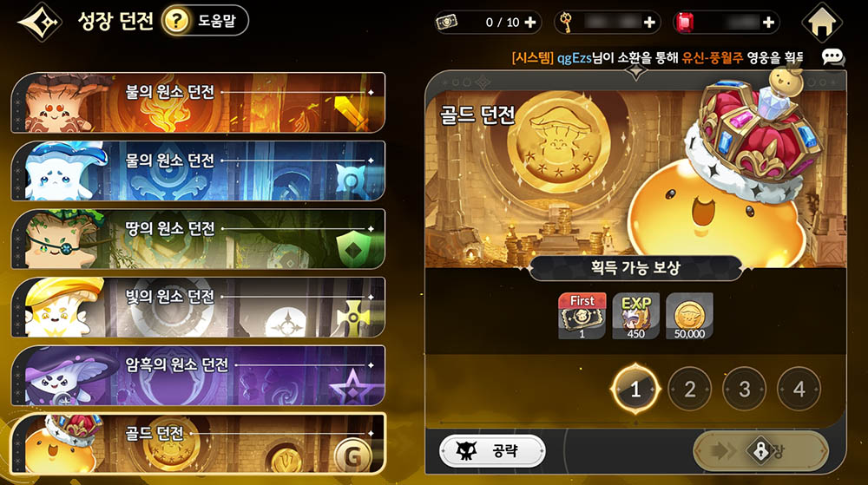The width and height of the screenshot is (868, 485).
Task: Go back using the diamond arrow icon
Action: point(39,22)
